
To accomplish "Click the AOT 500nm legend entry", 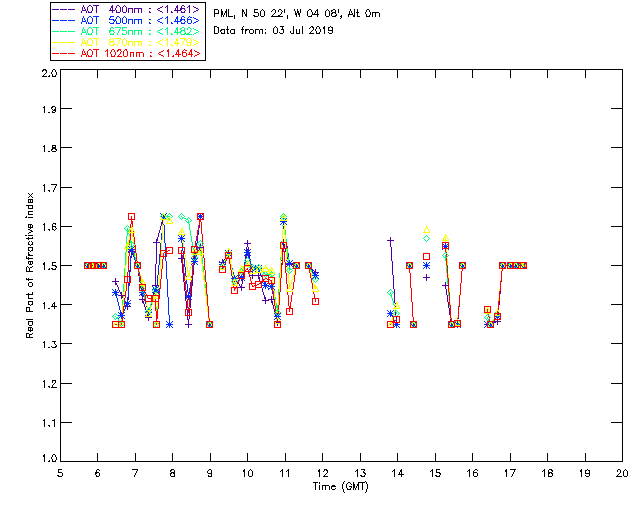I will click(x=127, y=20).
